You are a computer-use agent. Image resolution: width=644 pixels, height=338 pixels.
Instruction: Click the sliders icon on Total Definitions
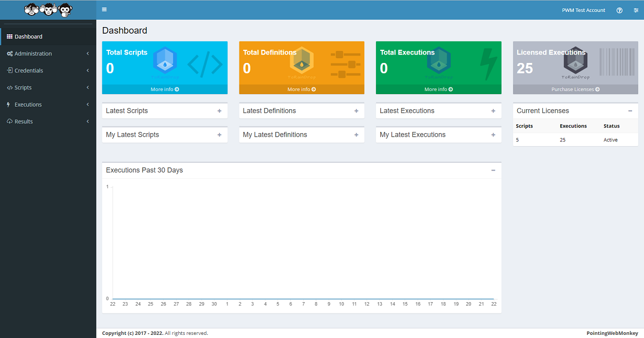(x=345, y=64)
